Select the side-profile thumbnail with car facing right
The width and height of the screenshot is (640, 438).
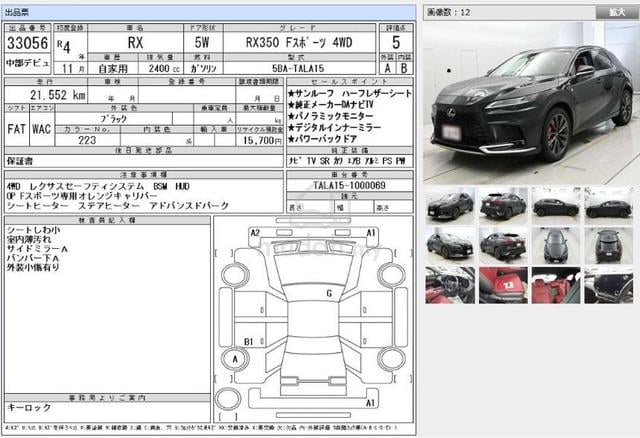pos(556,206)
